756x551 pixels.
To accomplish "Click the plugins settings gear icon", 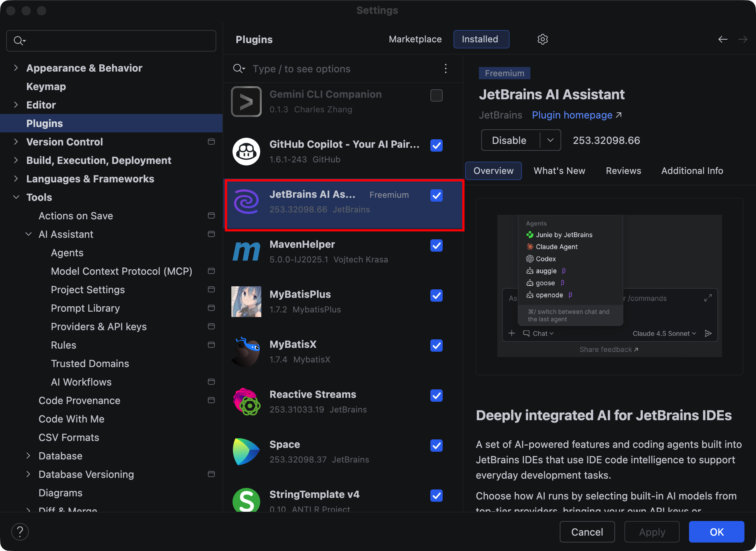I will pyautogui.click(x=542, y=39).
